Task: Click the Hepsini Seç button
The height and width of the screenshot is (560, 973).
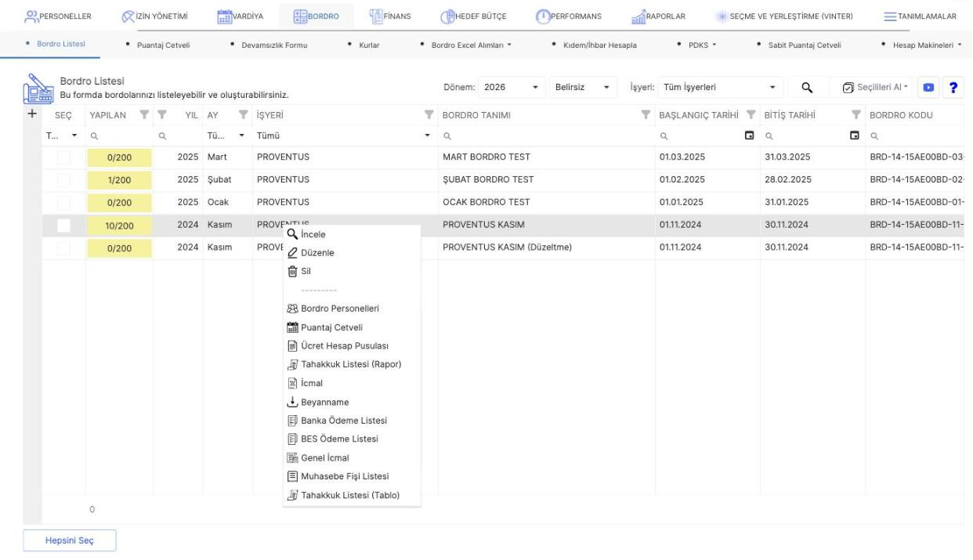Action: 70,541
